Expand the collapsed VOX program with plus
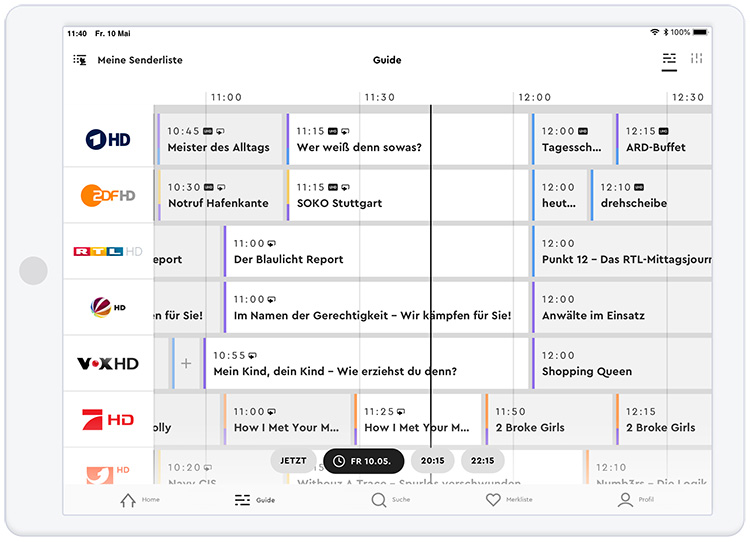750x542 pixels. (186, 363)
